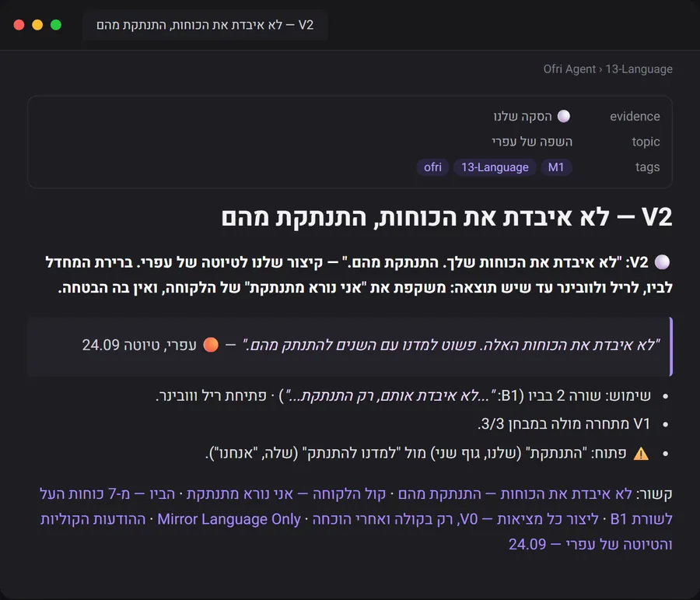Click the topic value 'השפה של עפרי'
The image size is (700, 600).
[x=532, y=142]
